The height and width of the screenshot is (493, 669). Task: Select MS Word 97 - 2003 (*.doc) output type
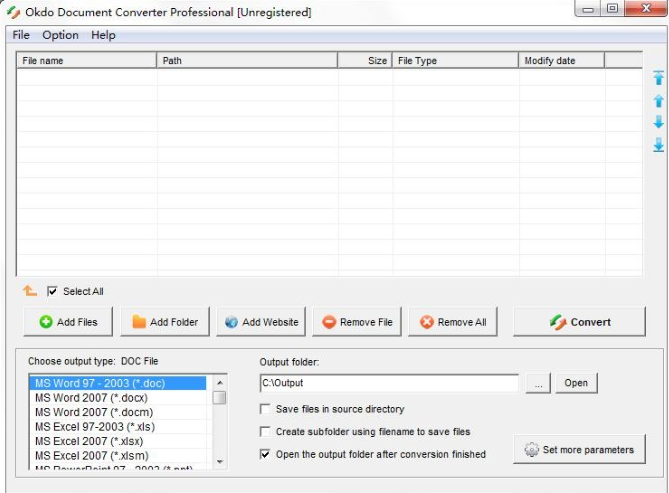click(x=118, y=383)
